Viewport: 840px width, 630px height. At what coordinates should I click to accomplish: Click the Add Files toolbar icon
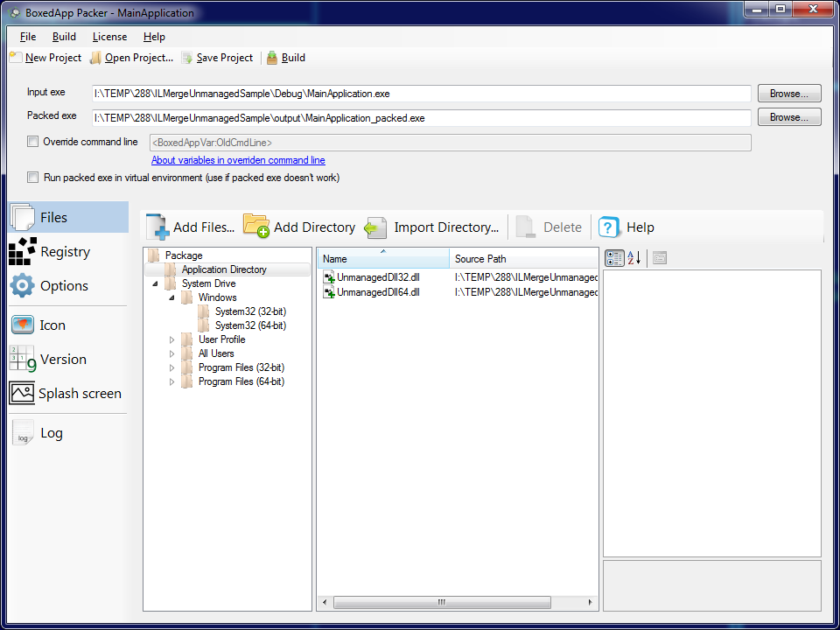pos(157,227)
